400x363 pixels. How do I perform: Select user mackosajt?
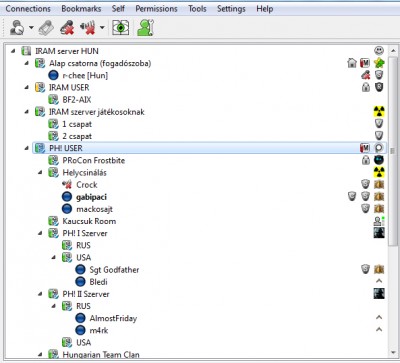(95, 209)
